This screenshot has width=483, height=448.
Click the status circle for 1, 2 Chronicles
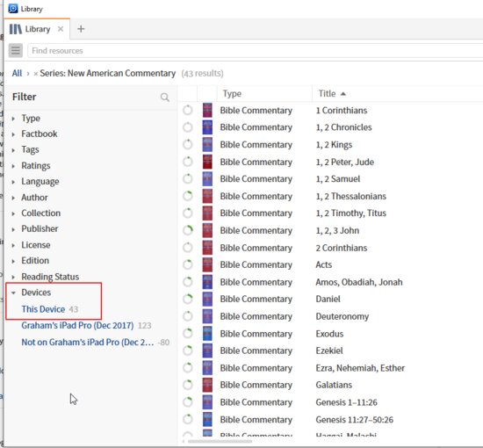click(x=188, y=127)
